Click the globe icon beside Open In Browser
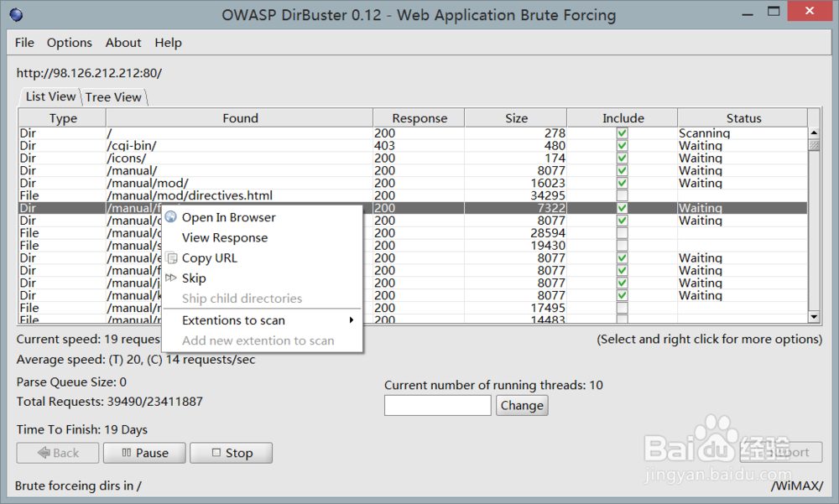This screenshot has width=839, height=504. pos(170,216)
